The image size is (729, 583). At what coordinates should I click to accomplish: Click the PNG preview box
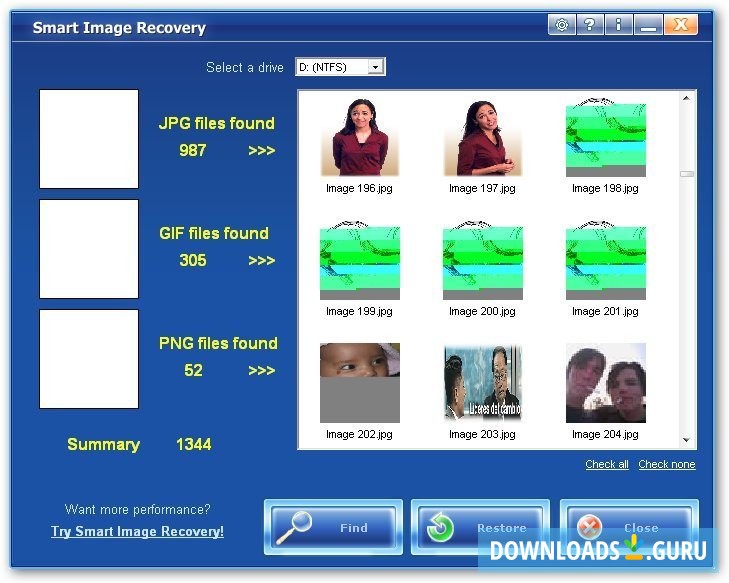[89, 359]
